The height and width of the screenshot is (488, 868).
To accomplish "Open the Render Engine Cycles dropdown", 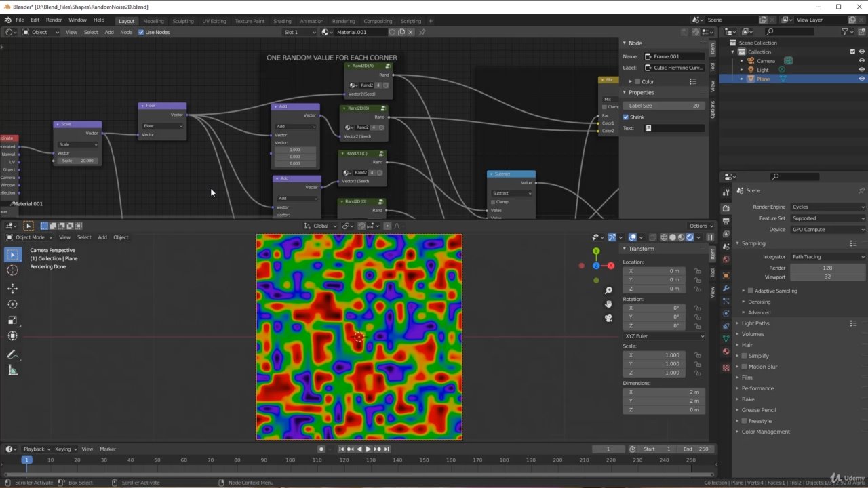I will tap(827, 207).
